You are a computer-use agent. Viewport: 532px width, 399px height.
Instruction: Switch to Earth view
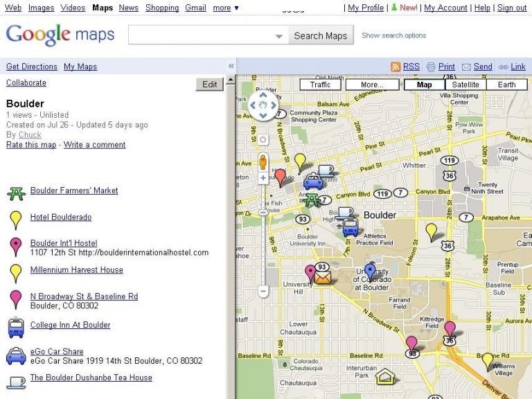pyautogui.click(x=507, y=85)
